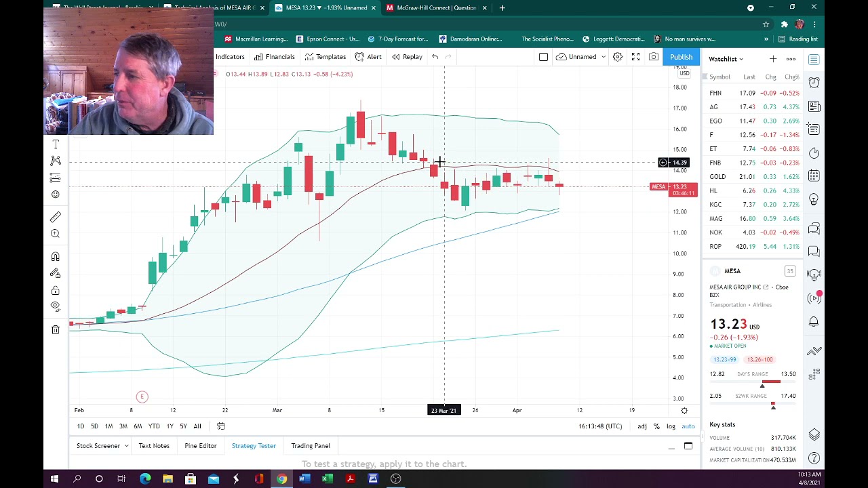This screenshot has width=868, height=488.
Task: Open the go-to-date calendar icon
Action: [x=220, y=426]
